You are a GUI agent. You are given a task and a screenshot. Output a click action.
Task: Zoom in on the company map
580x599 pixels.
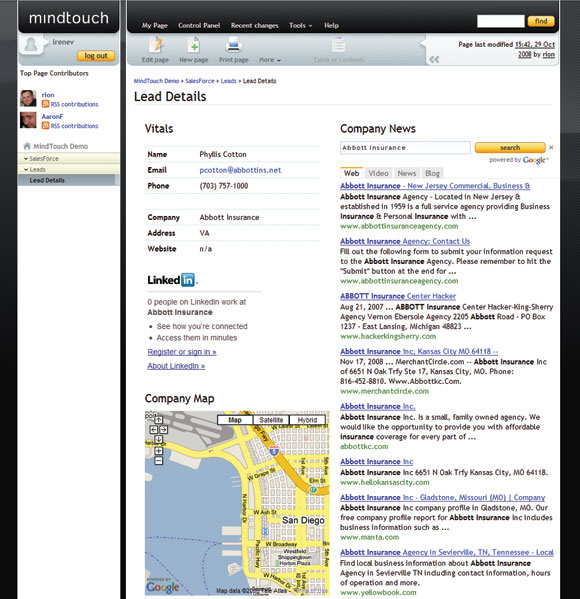pos(158,451)
